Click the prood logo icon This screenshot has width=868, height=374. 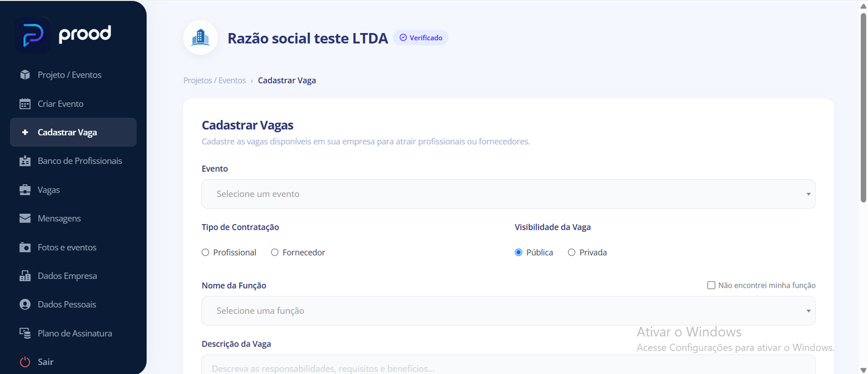tap(33, 35)
